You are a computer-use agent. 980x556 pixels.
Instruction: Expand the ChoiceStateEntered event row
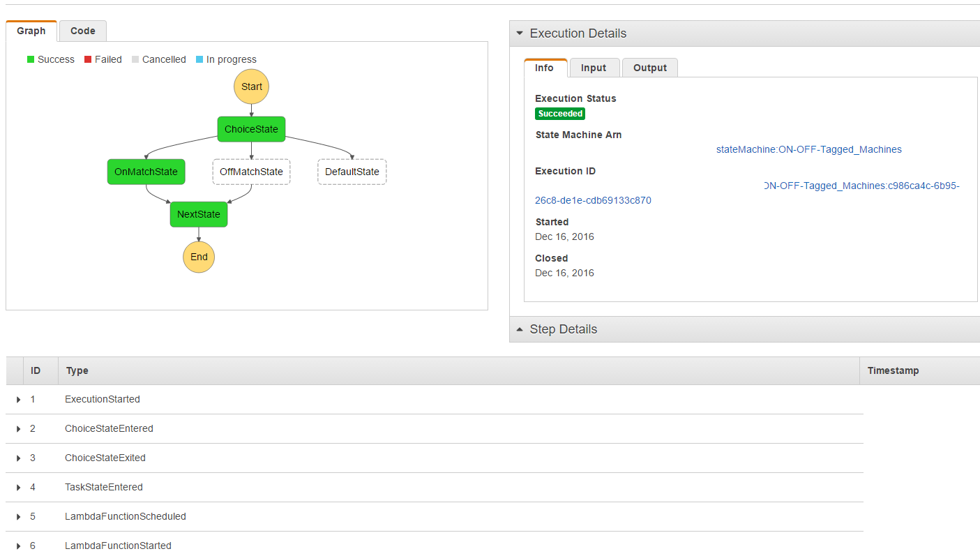tap(19, 429)
